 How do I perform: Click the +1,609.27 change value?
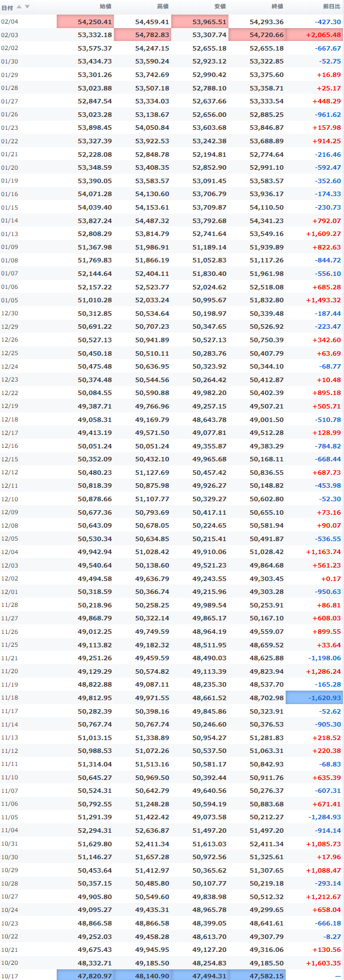click(323, 234)
